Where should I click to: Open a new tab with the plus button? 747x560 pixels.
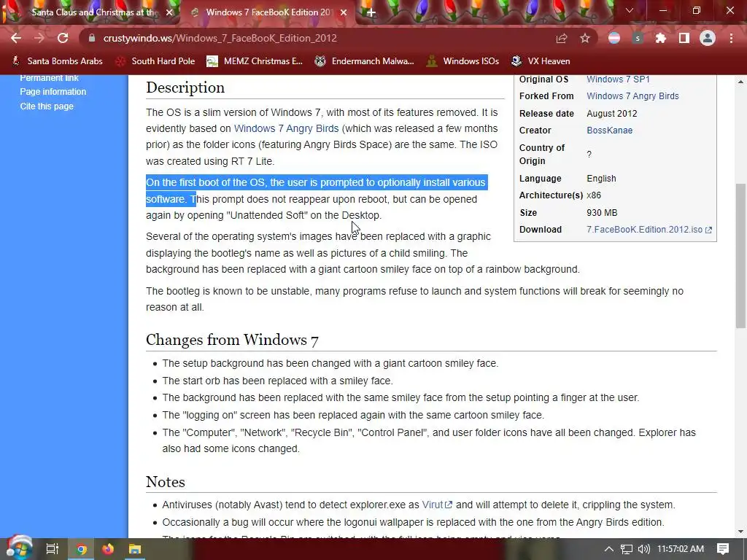pyautogui.click(x=371, y=13)
